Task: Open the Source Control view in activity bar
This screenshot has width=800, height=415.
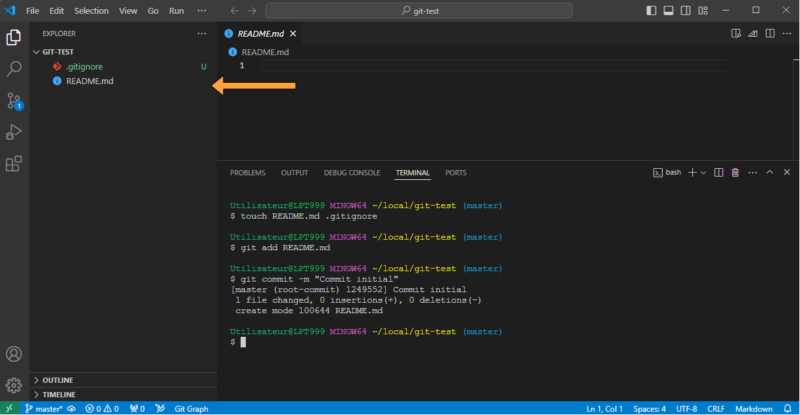Action: point(14,101)
